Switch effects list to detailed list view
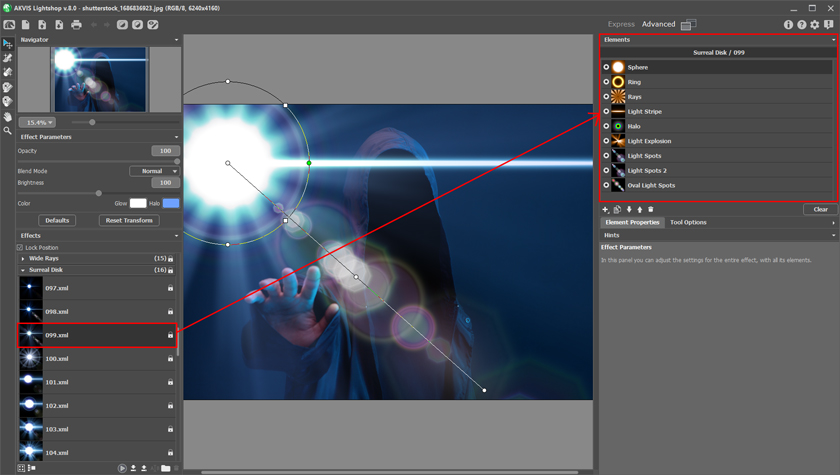Viewport: 840px width, 475px height. (32, 468)
